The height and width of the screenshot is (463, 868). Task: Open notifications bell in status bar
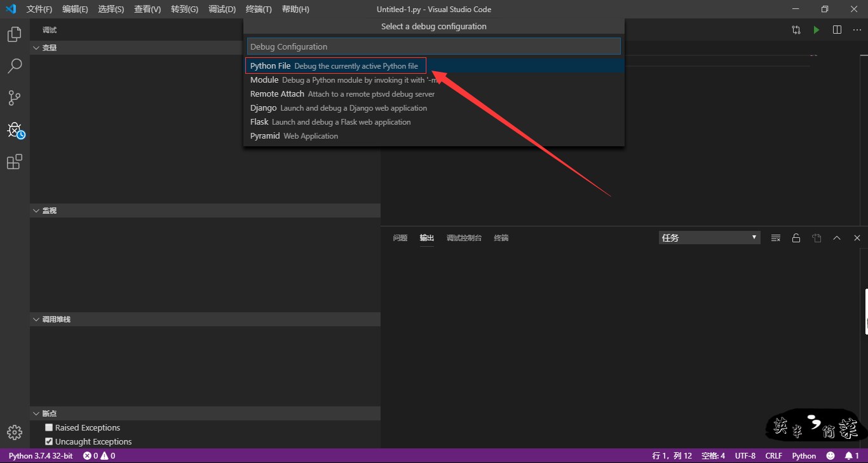(x=852, y=456)
